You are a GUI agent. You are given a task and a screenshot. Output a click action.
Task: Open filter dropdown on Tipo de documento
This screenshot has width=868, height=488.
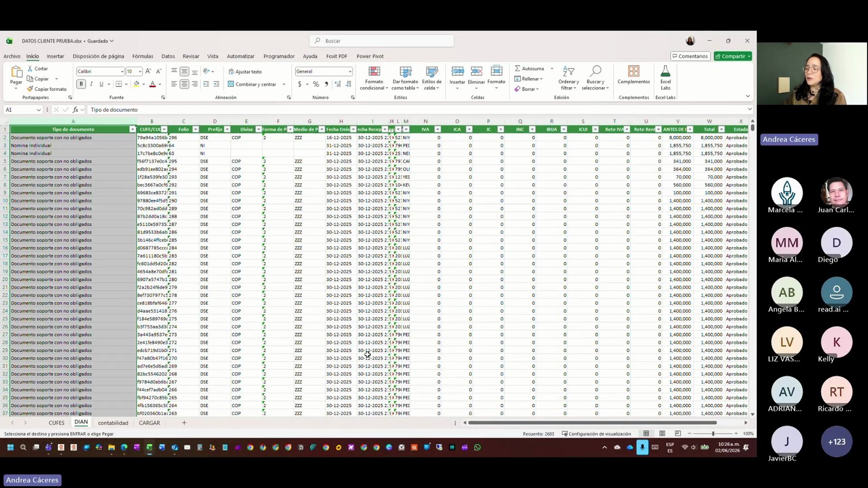click(132, 129)
